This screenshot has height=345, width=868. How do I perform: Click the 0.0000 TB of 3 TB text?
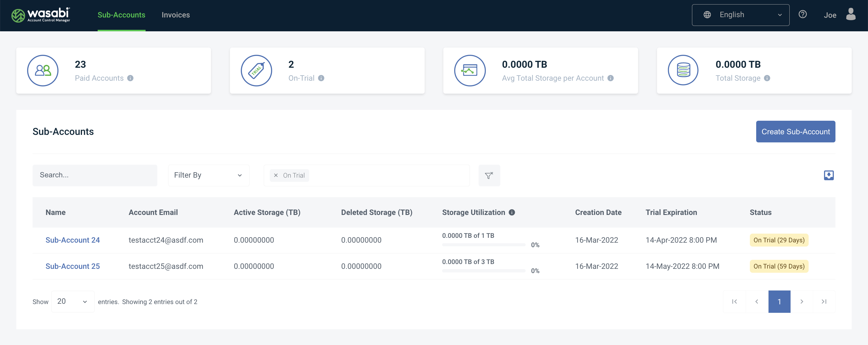(468, 262)
